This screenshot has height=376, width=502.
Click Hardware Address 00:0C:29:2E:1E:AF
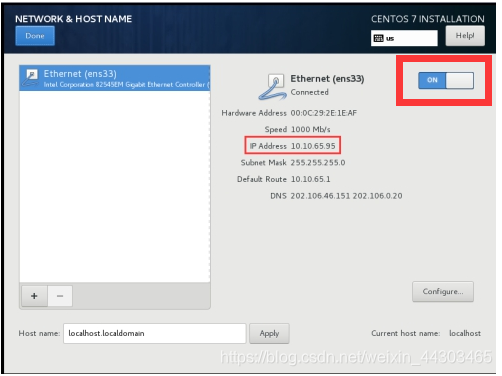324,113
